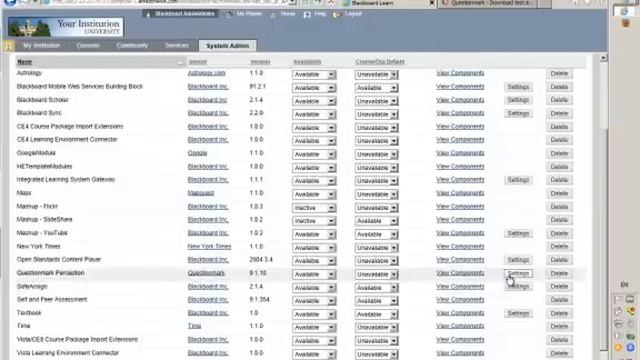The height and width of the screenshot is (360, 640).
Task: Open Course/Org Default dropdown for Mashup - YouTube
Action: [x=376, y=234]
